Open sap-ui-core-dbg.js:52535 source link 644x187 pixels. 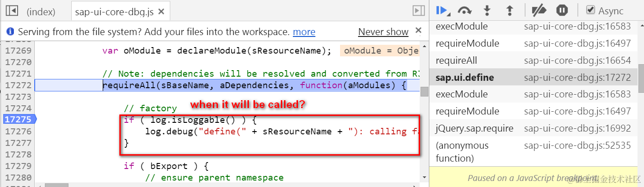coord(577,145)
